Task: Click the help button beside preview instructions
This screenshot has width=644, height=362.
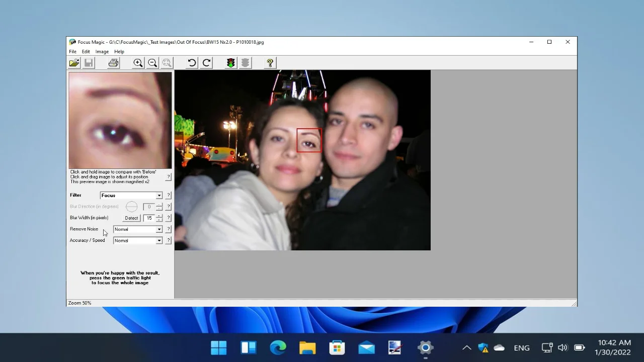Action: pos(168,177)
